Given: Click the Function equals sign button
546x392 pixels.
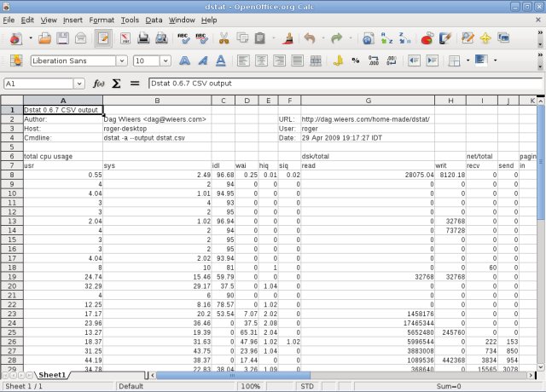Looking at the screenshot, I should 135,84.
